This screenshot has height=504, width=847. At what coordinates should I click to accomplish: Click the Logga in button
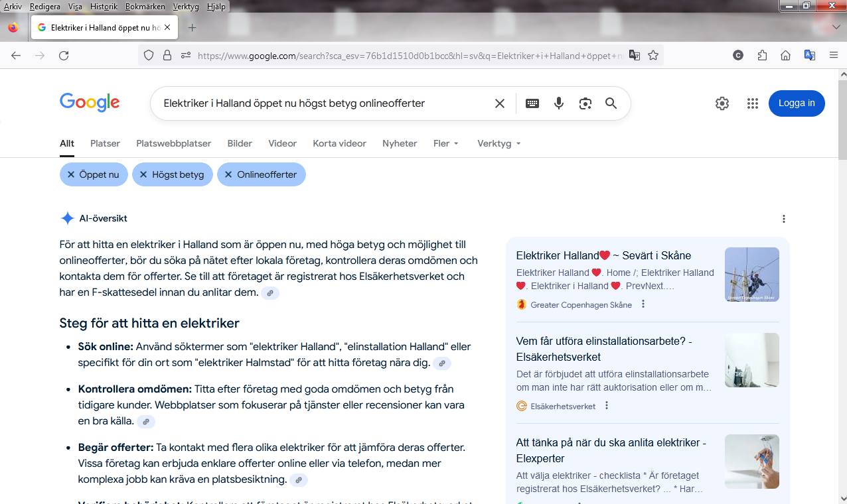coord(797,103)
